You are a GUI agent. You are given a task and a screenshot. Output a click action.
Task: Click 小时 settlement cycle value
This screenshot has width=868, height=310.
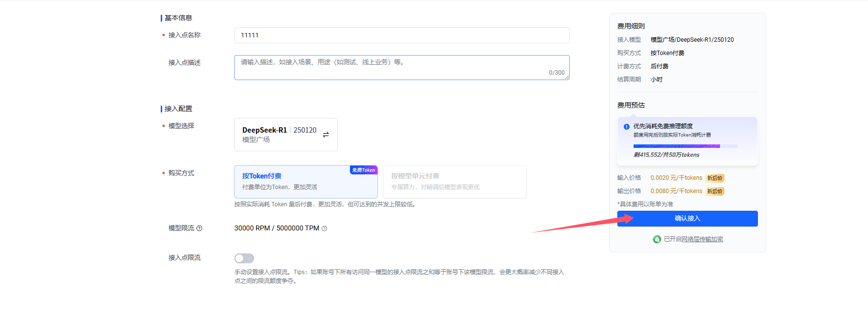(657, 80)
